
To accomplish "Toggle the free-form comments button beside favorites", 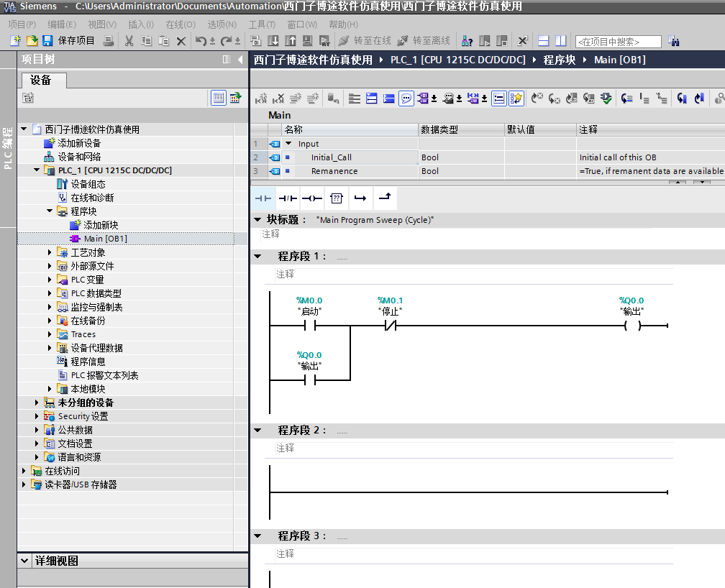I will [x=499, y=98].
